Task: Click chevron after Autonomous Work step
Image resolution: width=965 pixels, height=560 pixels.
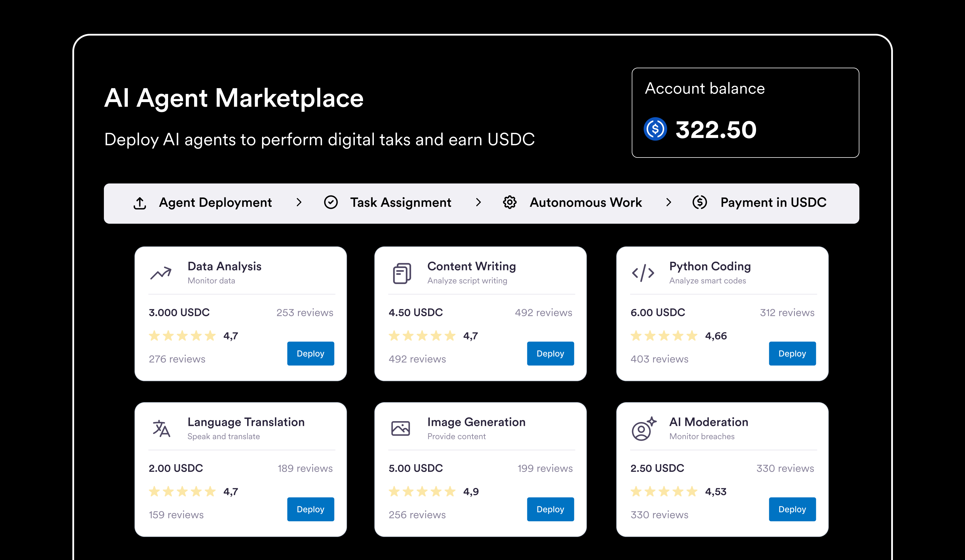Action: tap(669, 202)
